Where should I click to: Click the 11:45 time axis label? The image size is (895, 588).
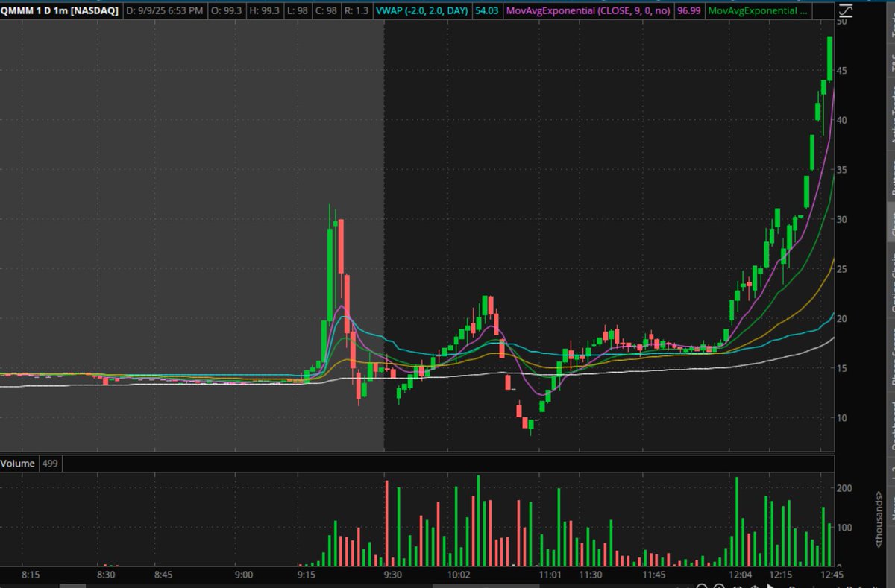coord(654,575)
